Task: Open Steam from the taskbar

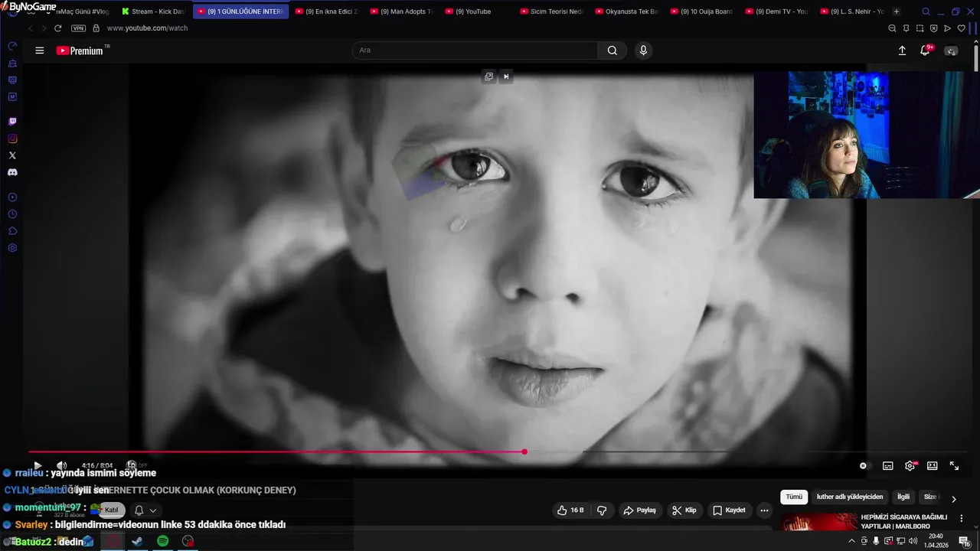Action: click(138, 541)
